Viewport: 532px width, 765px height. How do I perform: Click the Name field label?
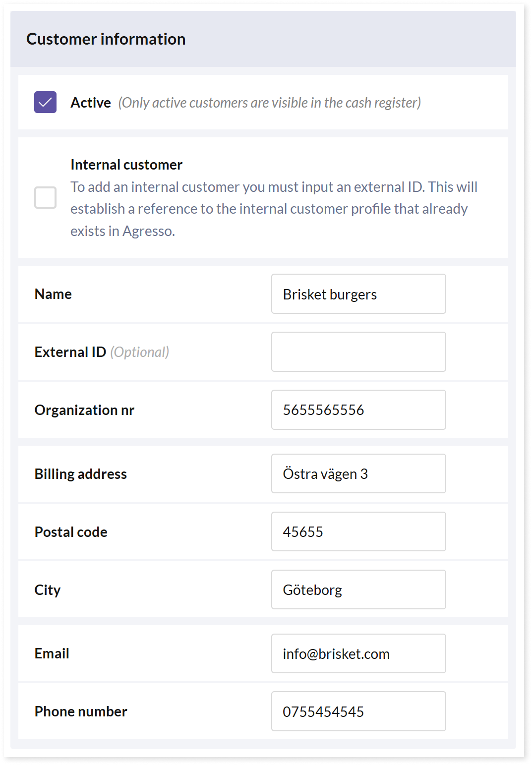point(53,294)
